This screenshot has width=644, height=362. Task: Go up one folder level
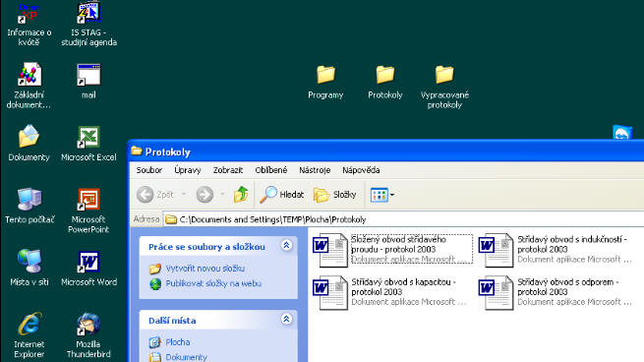[241, 195]
